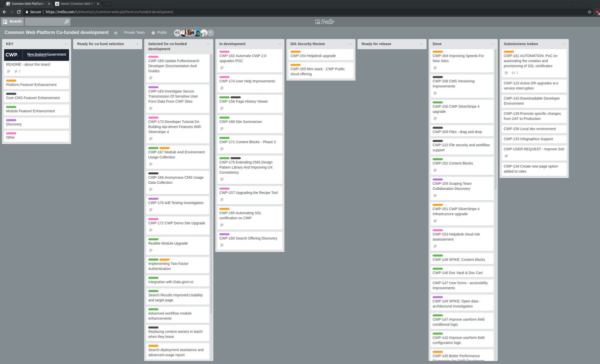Viewport: 600px width, 364px height.
Task: Switch to 'Home | Common Web P' browser tab
Action: [x=75, y=3]
